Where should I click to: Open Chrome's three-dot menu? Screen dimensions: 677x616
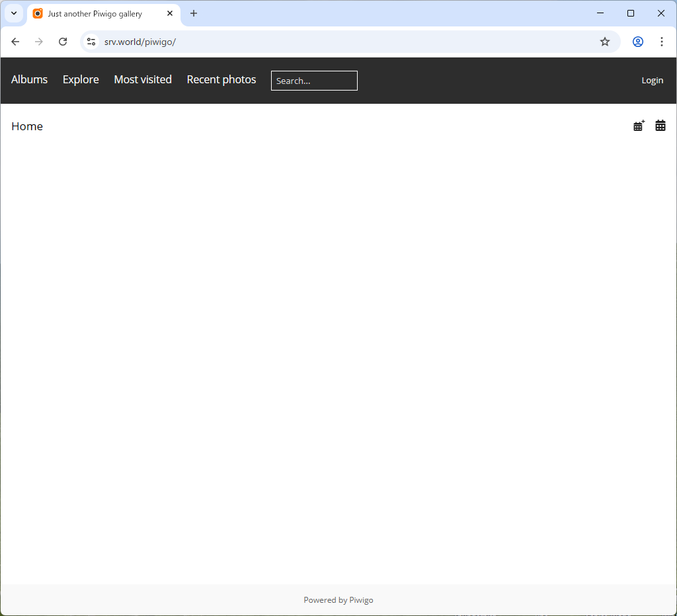(662, 41)
